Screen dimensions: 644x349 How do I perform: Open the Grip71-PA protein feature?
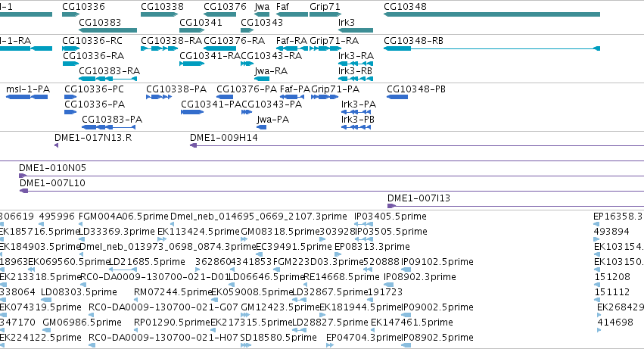coord(325,97)
